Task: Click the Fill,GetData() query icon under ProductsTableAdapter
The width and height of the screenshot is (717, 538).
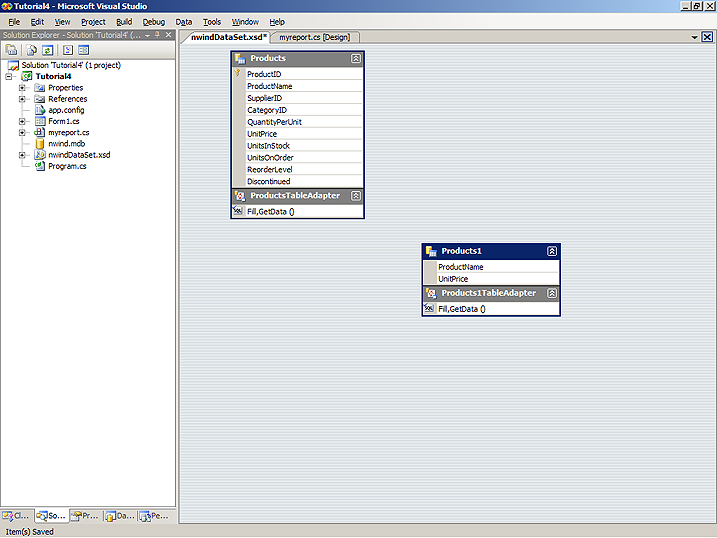Action: (x=238, y=211)
